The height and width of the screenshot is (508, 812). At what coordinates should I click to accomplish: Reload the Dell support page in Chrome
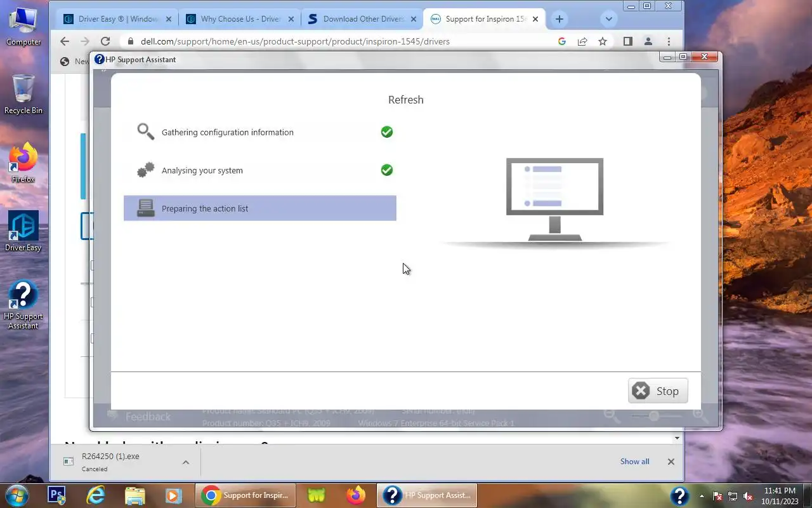[x=105, y=41]
